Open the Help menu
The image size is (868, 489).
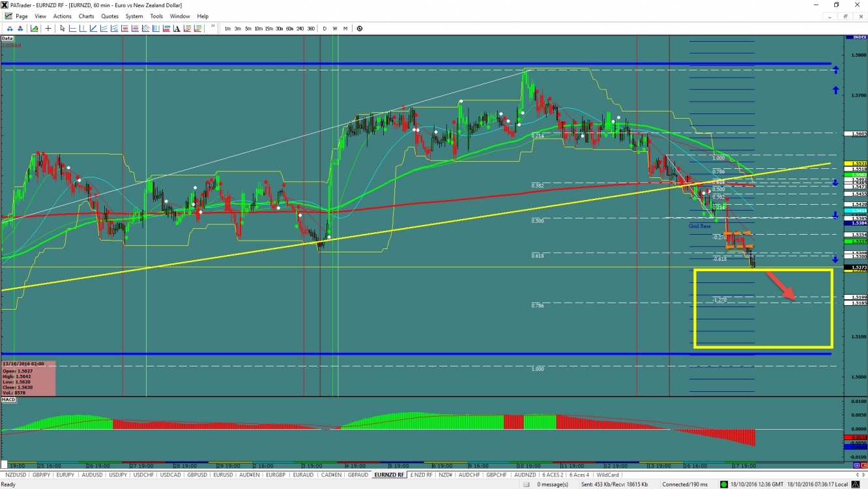click(x=203, y=16)
